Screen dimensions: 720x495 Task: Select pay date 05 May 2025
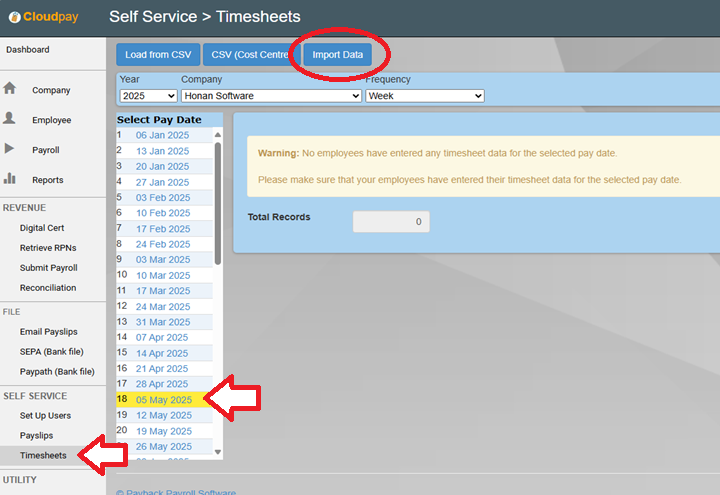163,400
